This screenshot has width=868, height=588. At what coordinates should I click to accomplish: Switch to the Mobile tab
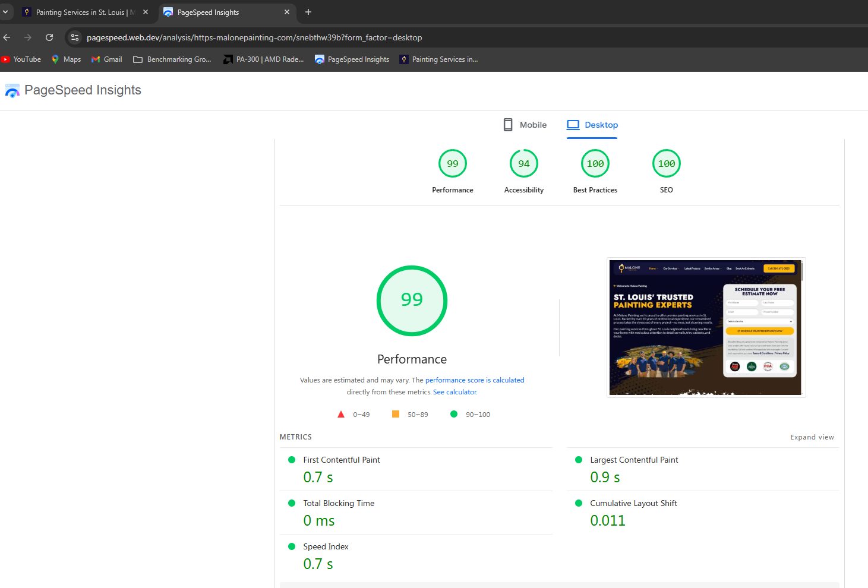point(525,125)
